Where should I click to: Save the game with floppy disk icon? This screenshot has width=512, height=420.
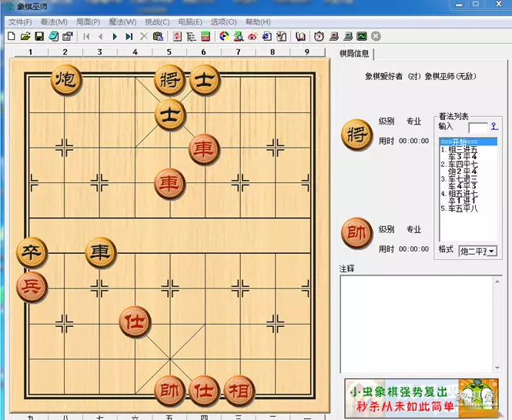coord(38,36)
